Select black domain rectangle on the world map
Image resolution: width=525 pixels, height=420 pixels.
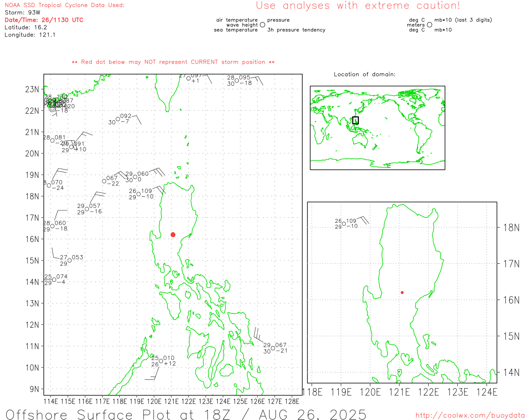click(356, 120)
